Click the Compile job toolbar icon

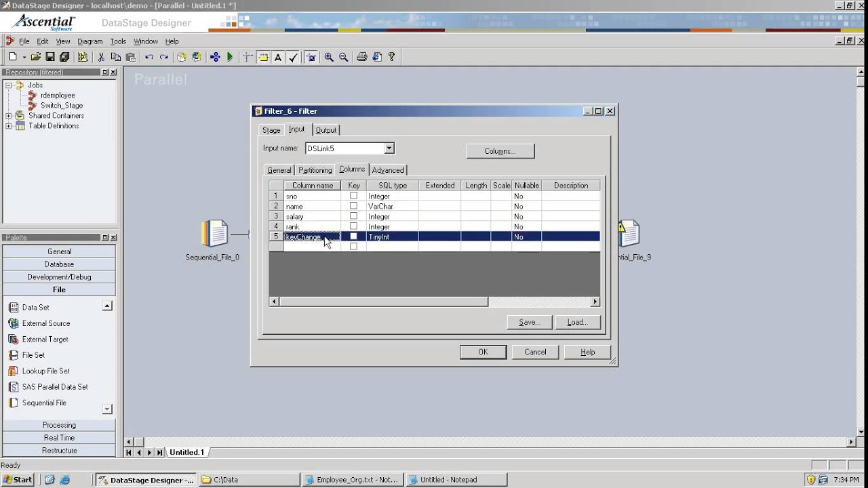[215, 58]
